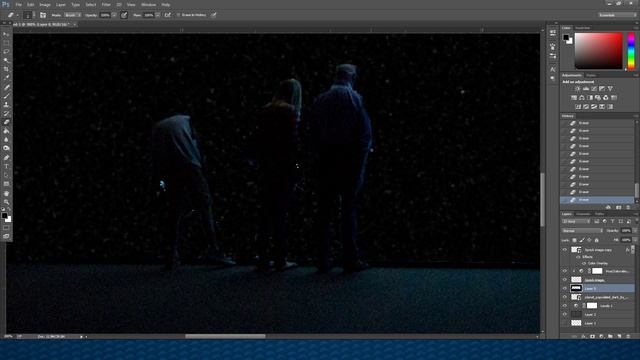Switch to the Swatches tab
The image size is (640, 360).
click(x=582, y=28)
